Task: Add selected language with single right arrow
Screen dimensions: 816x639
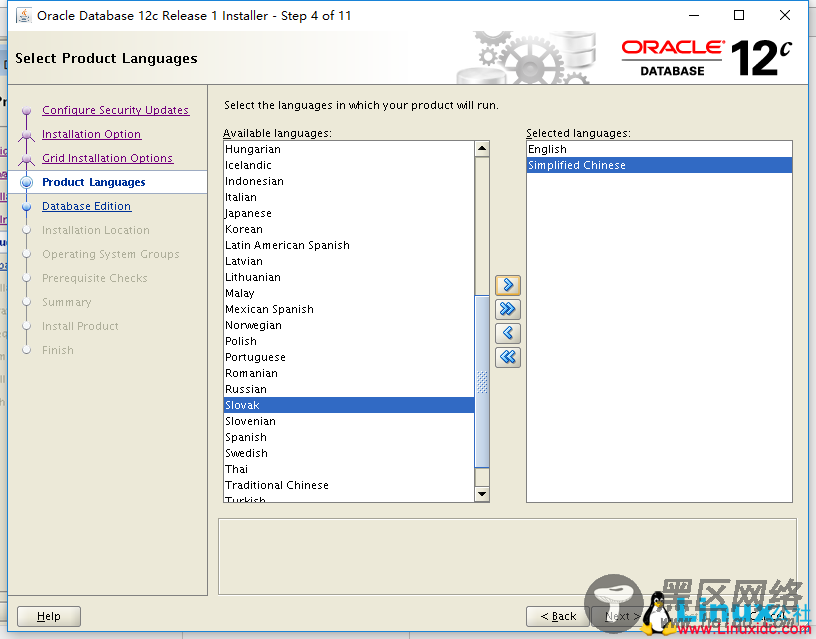Action: (507, 285)
